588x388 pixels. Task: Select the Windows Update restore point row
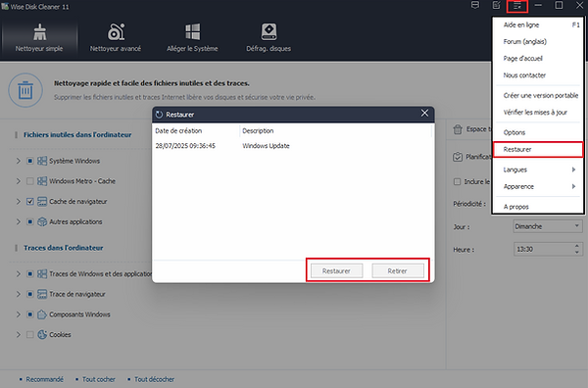(292, 146)
